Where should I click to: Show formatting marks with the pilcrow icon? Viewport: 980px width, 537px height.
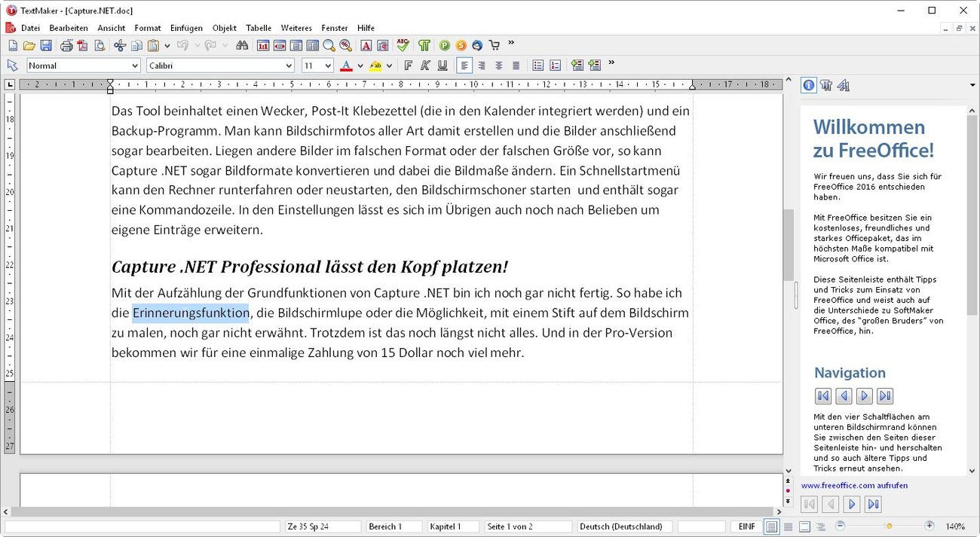tap(424, 45)
